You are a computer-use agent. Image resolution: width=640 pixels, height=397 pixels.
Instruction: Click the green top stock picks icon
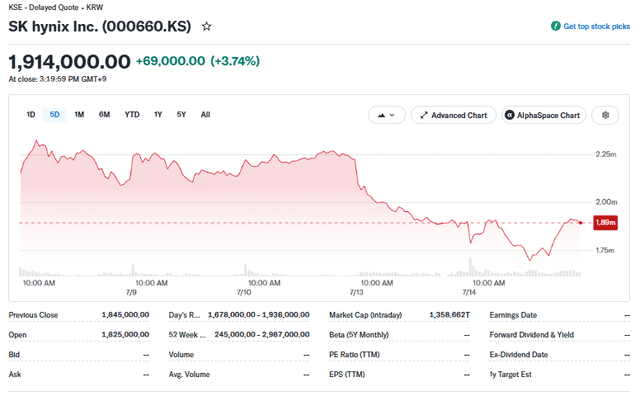(x=556, y=26)
